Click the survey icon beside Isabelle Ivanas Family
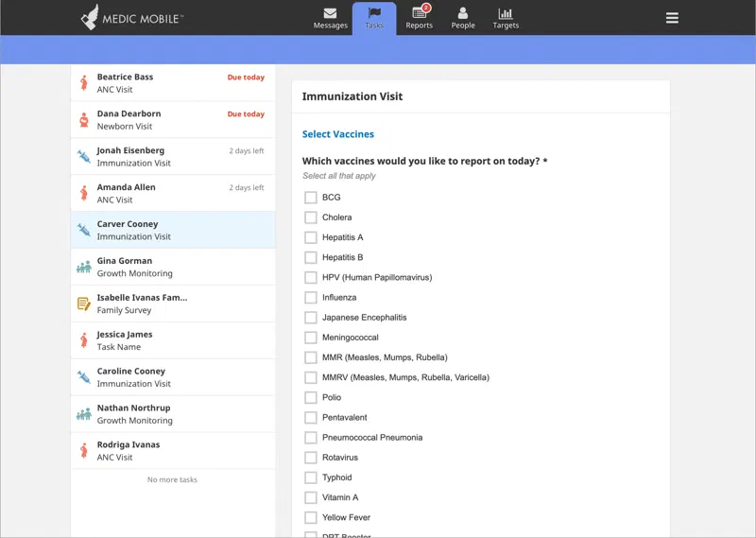This screenshot has height=538, width=756. point(84,304)
